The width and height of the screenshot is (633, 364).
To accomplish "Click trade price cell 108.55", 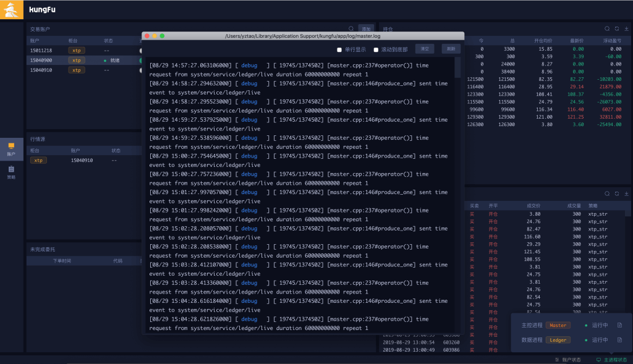I will (x=532, y=260).
